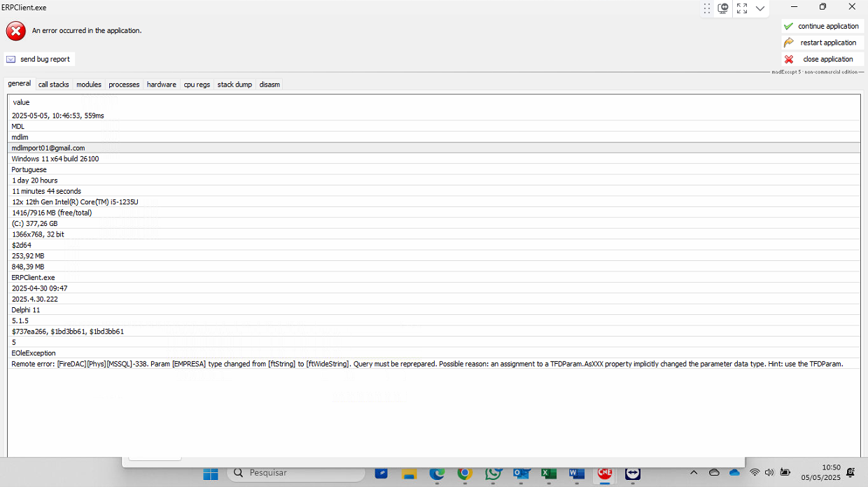Select the processes tab
The width and height of the screenshot is (868, 487).
click(x=124, y=85)
